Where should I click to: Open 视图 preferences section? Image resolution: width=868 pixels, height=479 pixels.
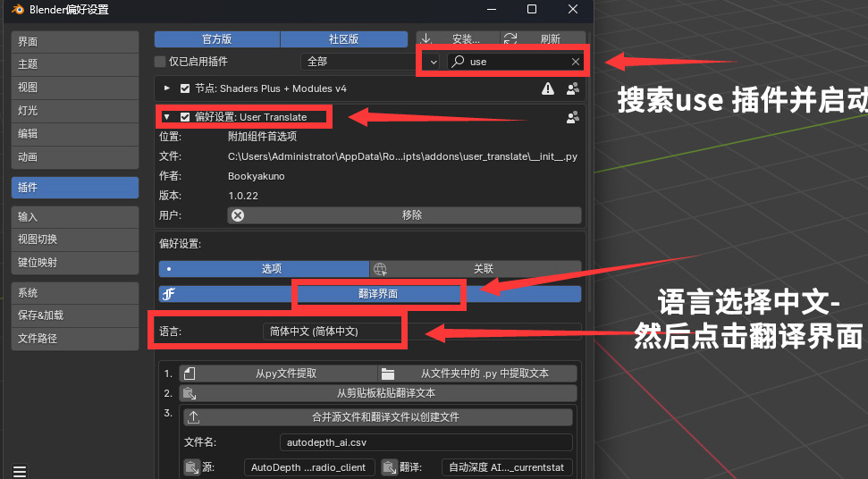click(75, 88)
